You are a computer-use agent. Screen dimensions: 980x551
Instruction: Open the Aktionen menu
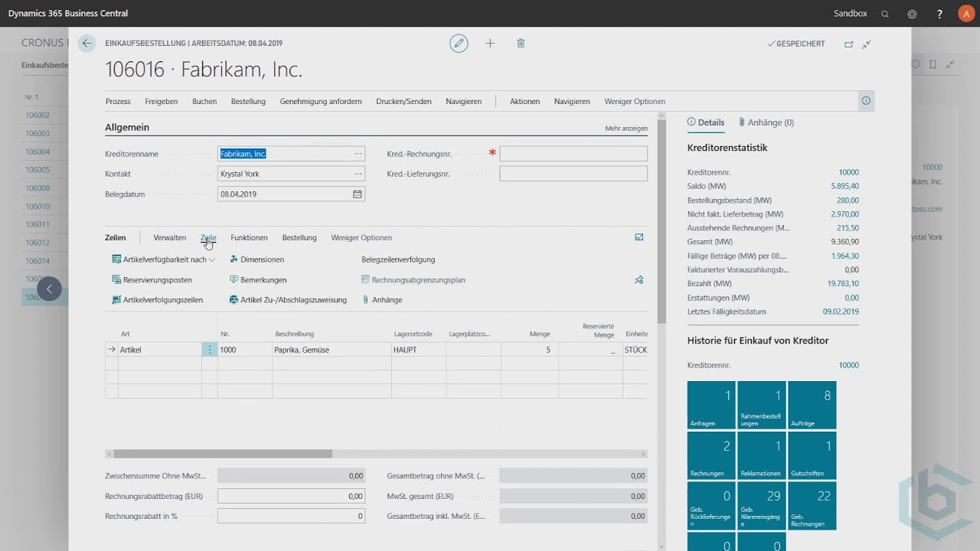524,101
